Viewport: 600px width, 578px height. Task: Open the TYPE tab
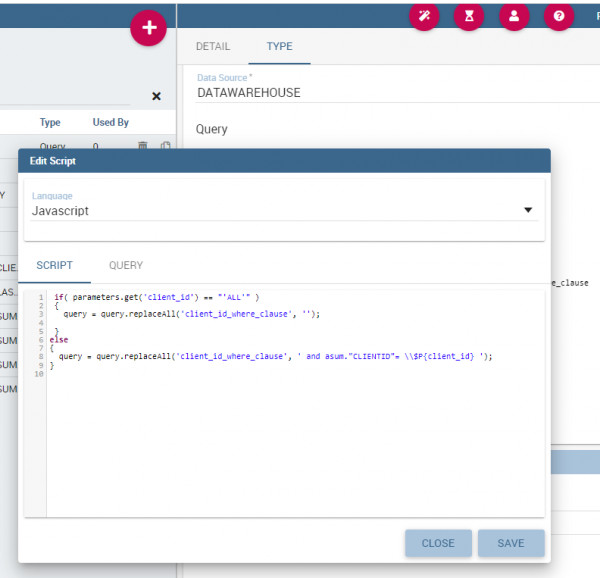click(279, 47)
